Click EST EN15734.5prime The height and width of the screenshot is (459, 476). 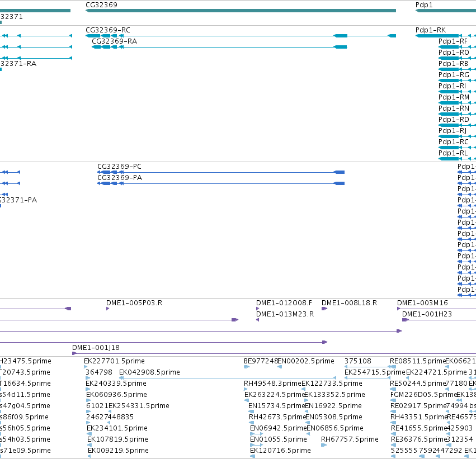pyautogui.click(x=276, y=406)
